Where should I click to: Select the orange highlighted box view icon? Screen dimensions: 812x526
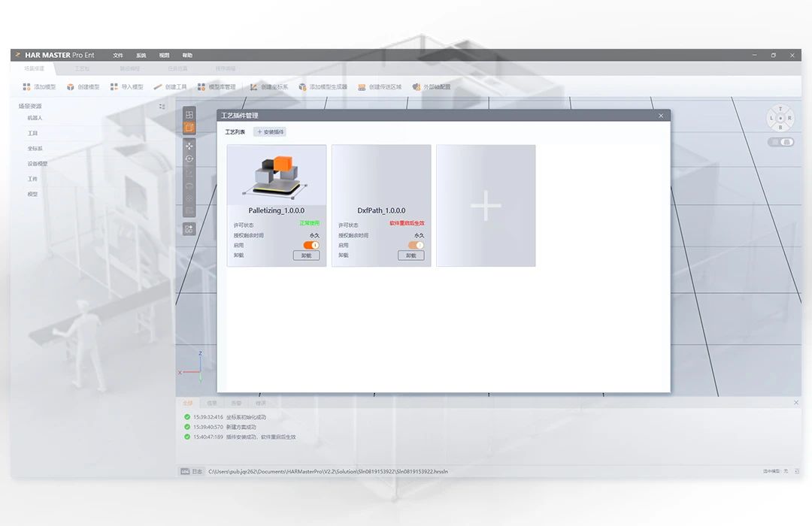189,128
